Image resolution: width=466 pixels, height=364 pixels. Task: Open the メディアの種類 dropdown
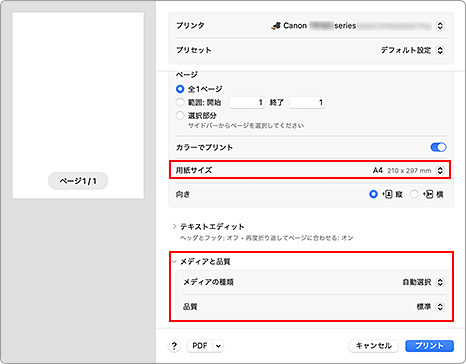[440, 282]
